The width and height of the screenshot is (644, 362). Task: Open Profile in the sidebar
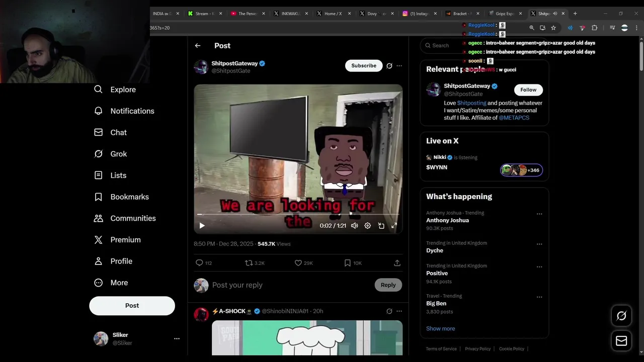(x=113, y=261)
